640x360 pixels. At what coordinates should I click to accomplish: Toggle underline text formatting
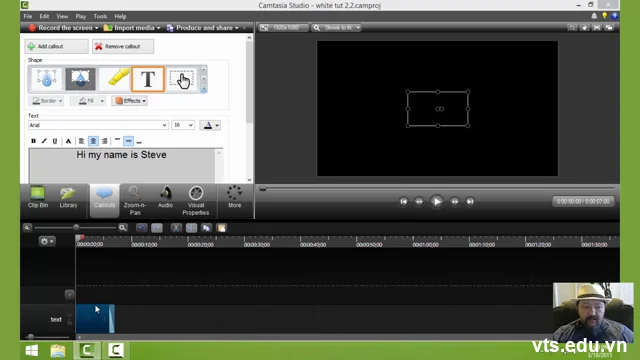point(55,141)
